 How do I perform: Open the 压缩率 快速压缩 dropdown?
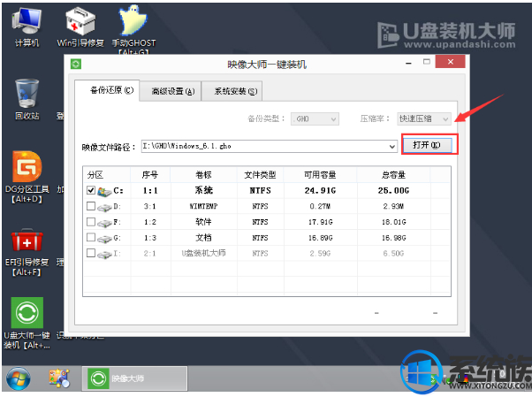[424, 118]
